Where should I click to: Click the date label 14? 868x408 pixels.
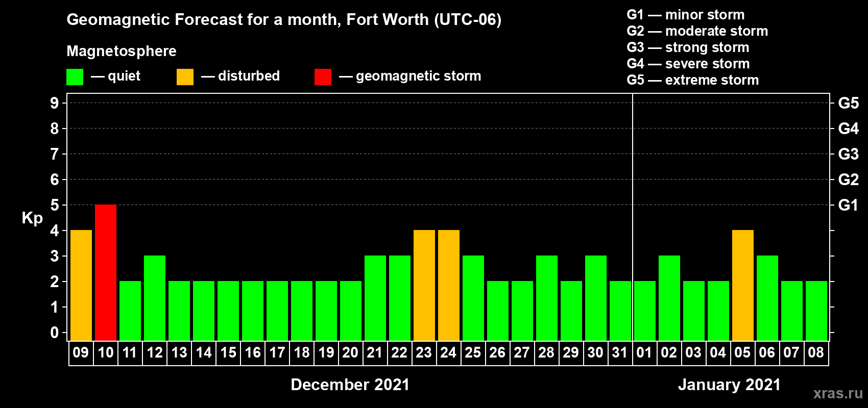point(204,352)
